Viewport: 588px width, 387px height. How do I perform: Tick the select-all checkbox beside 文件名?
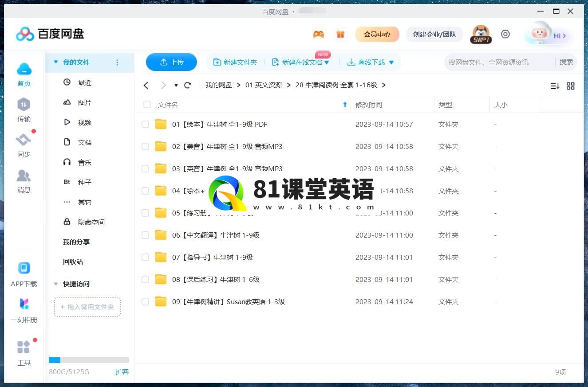[147, 105]
